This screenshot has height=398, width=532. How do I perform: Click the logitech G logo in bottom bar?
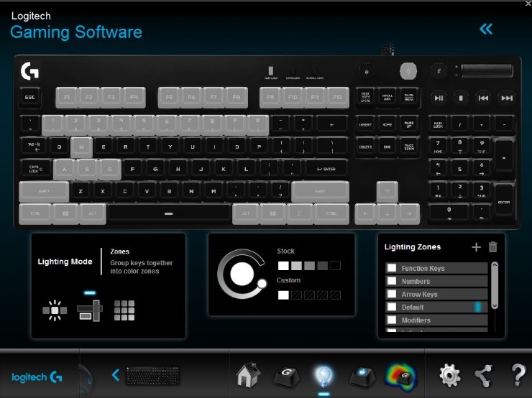(37, 377)
